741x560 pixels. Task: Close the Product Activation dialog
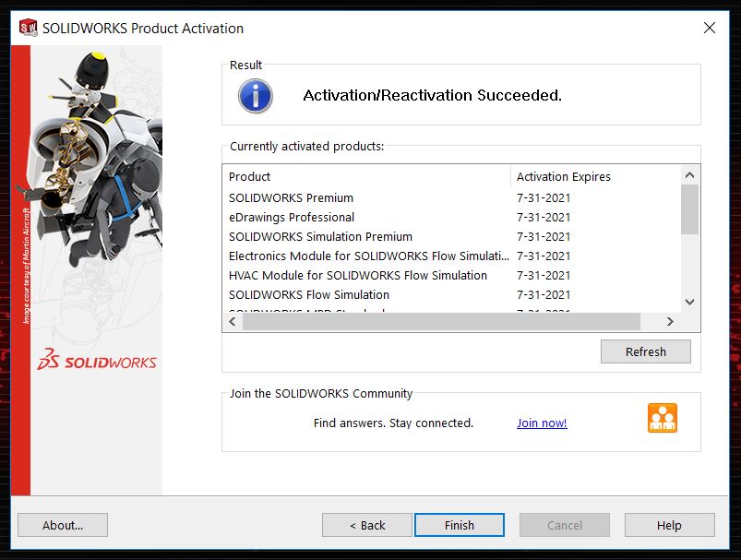click(x=710, y=28)
